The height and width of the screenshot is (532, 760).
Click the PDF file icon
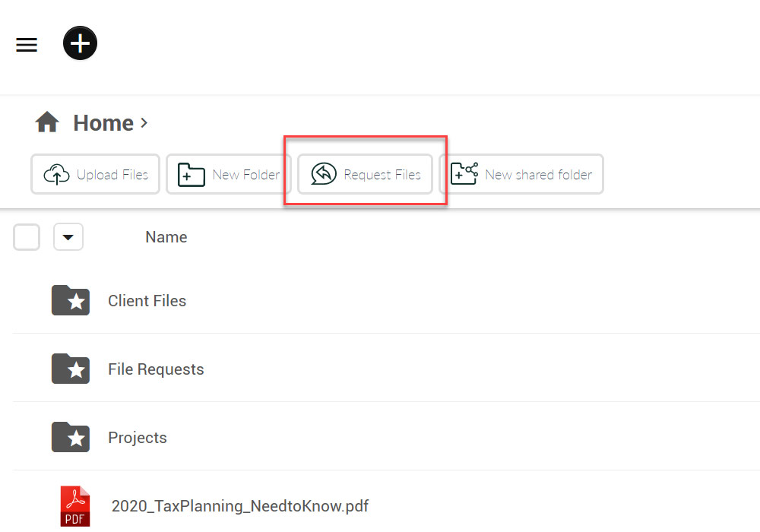coord(74,506)
